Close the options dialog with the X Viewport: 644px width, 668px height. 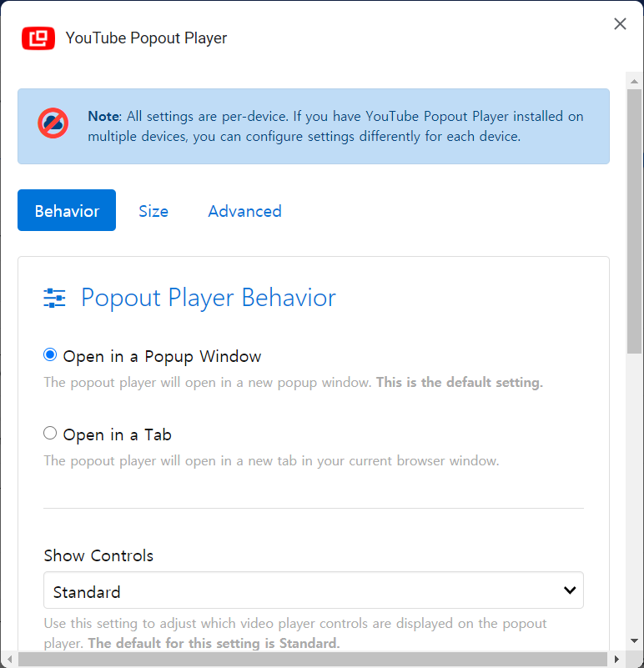click(620, 24)
